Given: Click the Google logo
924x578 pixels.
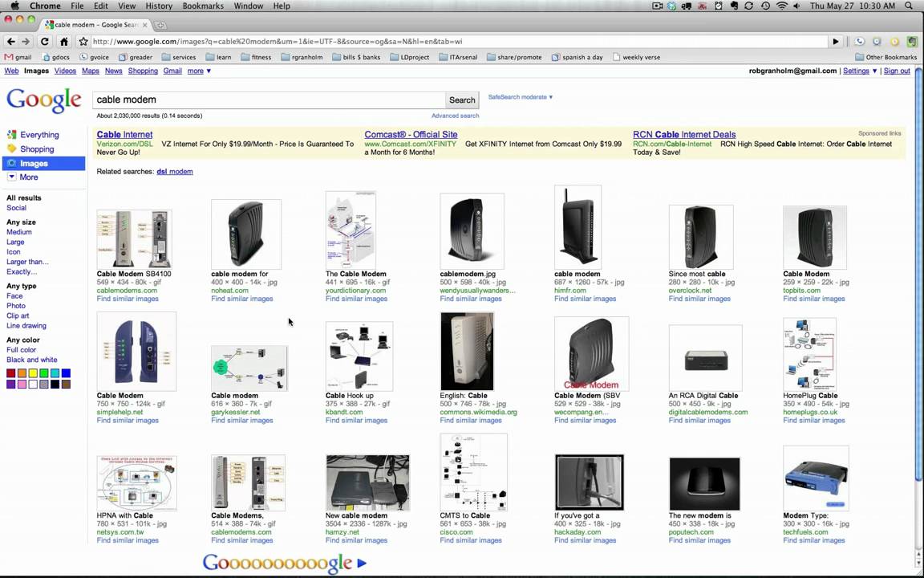Looking at the screenshot, I should tap(43, 100).
